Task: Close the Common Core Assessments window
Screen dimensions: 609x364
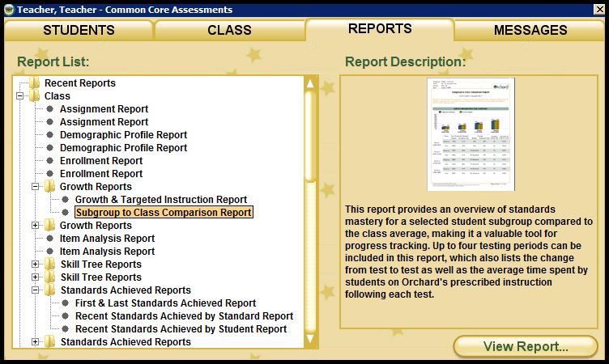Action: 599,10
